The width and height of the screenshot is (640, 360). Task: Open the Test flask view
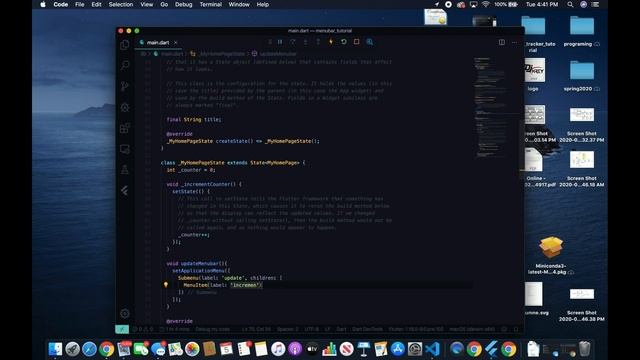125,170
